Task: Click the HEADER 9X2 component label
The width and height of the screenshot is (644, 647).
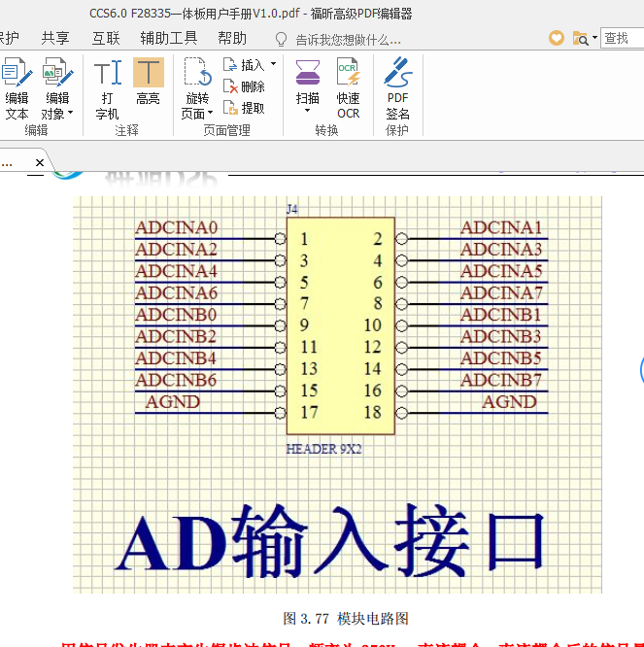Action: click(x=323, y=449)
